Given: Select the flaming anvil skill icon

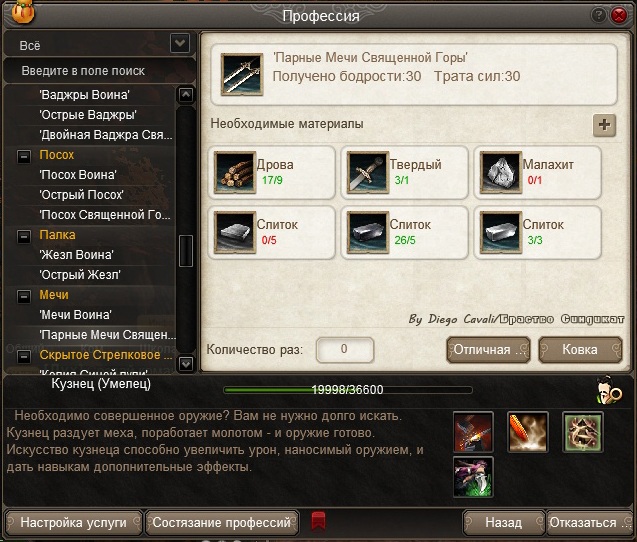Looking at the screenshot, I should pyautogui.click(x=473, y=432).
